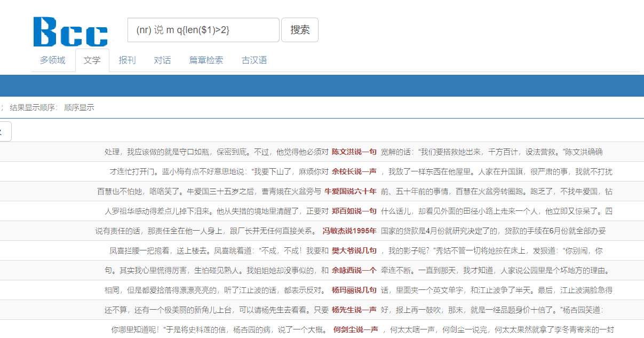Switch to the 多领域 tab
This screenshot has height=338, width=644.
click(x=52, y=60)
